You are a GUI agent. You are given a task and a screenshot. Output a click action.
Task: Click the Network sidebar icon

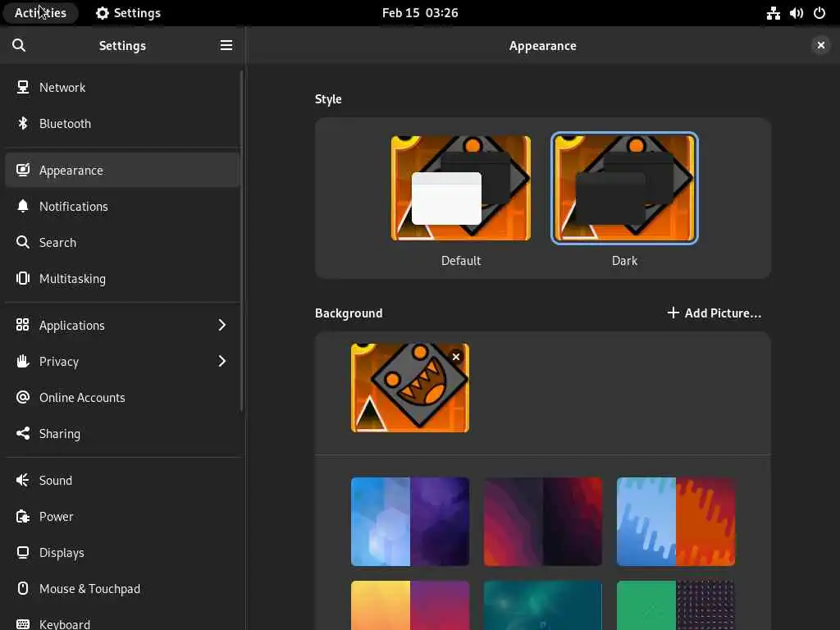(22, 87)
